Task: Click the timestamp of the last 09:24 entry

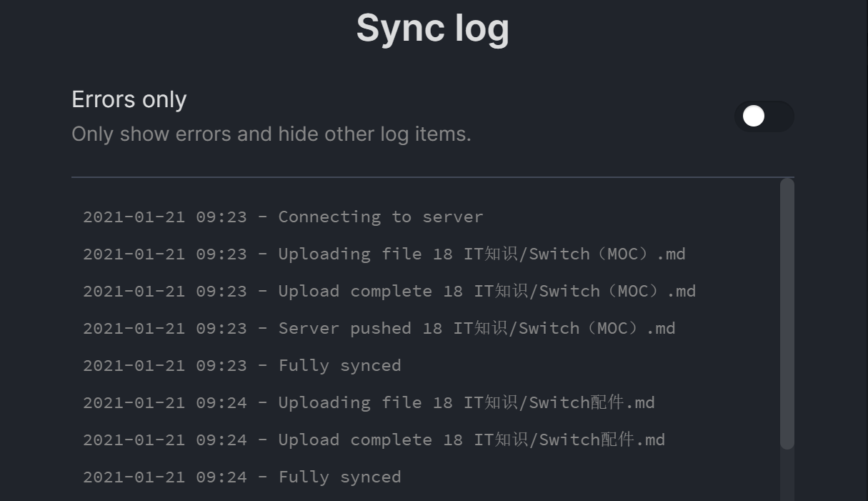Action: 164,477
